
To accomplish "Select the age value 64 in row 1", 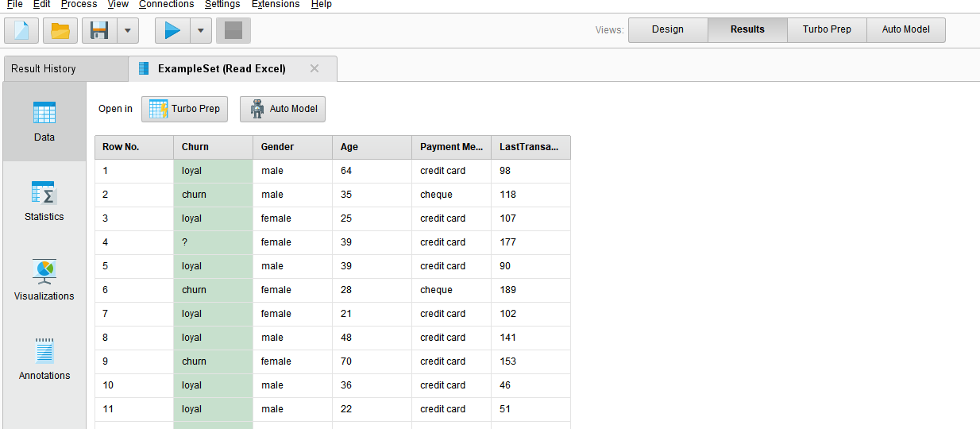I will click(372, 171).
